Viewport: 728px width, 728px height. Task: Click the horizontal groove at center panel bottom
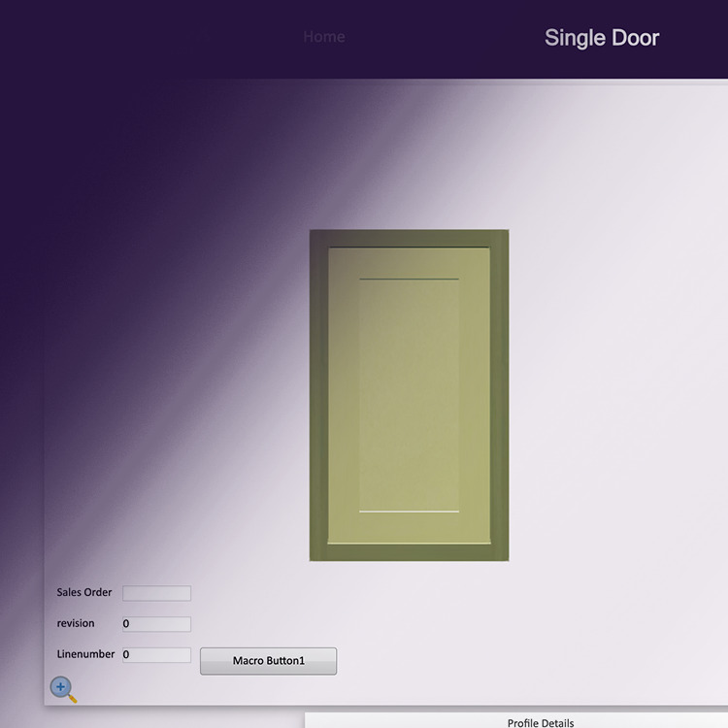[x=409, y=512]
